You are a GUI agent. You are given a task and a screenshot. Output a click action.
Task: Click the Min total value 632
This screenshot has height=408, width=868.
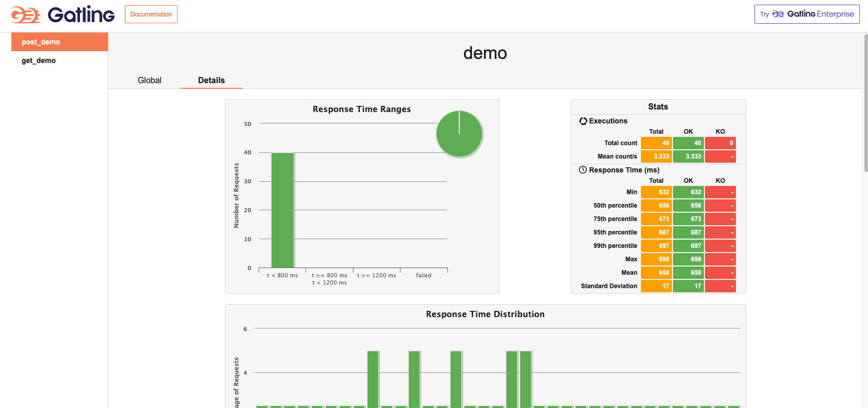tap(656, 192)
